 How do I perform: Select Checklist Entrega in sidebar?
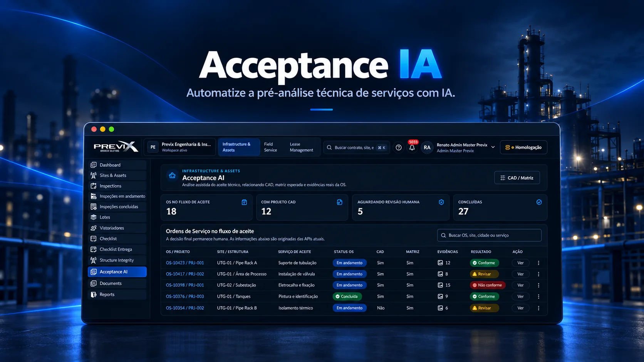117,249
